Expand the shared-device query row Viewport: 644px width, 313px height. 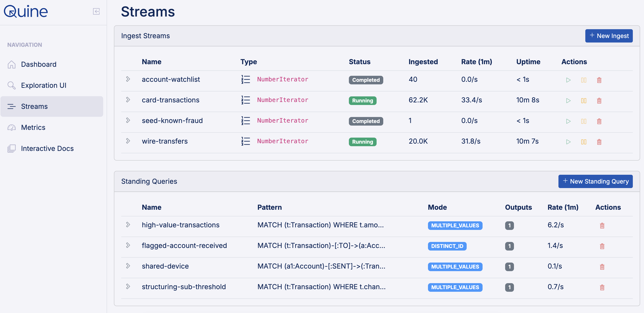tap(128, 266)
